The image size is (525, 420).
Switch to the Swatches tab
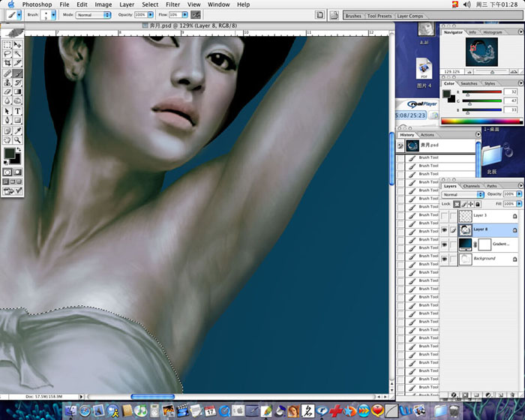(469, 83)
